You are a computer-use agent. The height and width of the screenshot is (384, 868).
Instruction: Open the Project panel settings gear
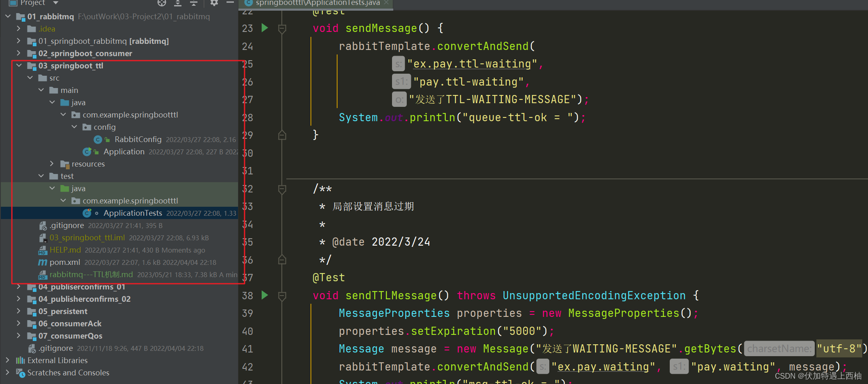point(213,3)
